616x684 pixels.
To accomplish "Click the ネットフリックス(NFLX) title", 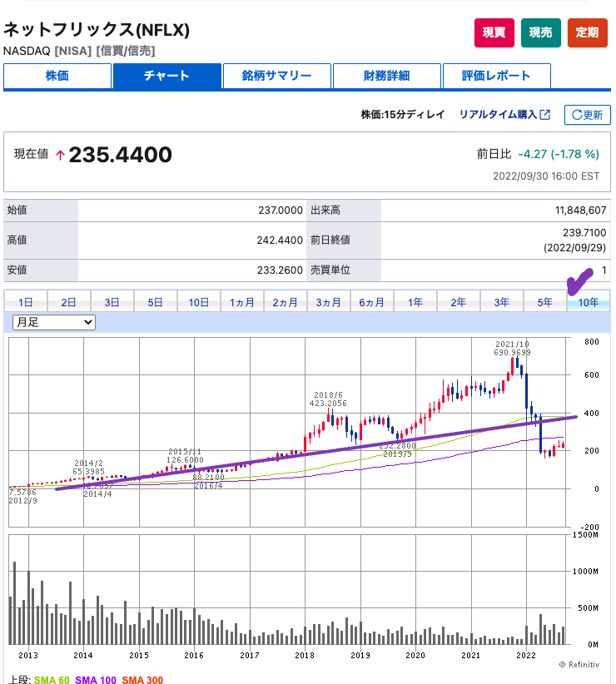I will coord(97,30).
